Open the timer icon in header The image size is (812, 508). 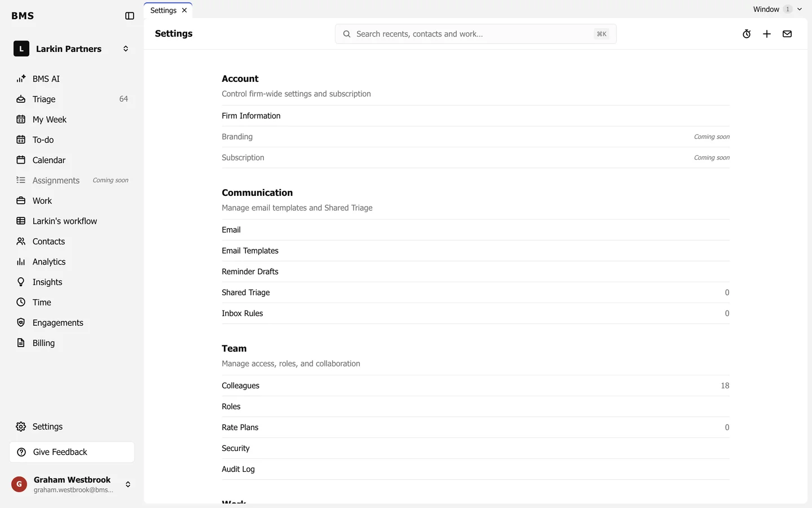[747, 34]
